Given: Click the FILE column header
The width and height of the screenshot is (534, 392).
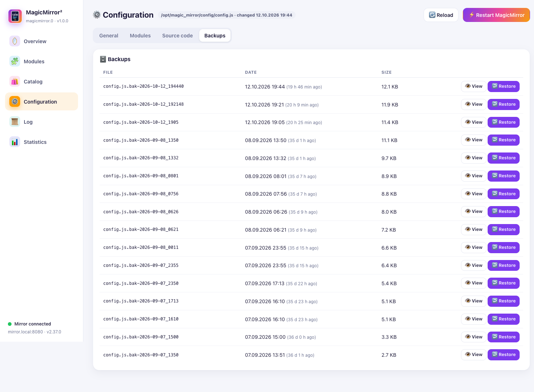Looking at the screenshot, I should [108, 72].
